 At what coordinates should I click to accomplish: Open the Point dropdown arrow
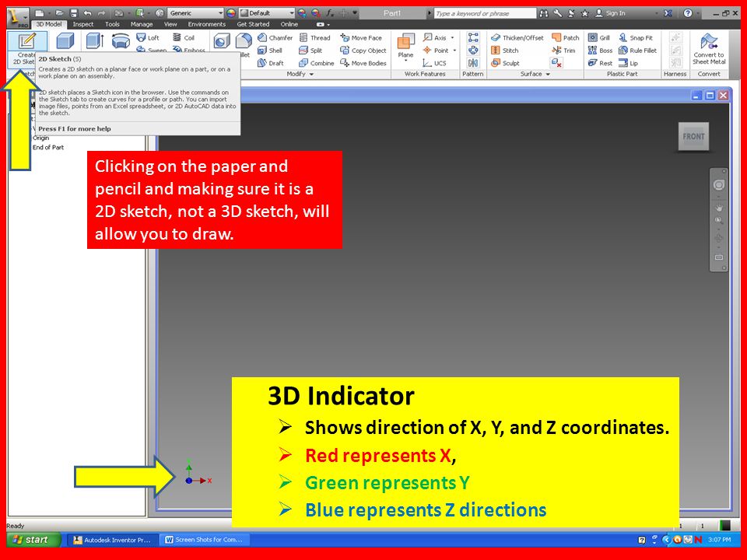455,51
